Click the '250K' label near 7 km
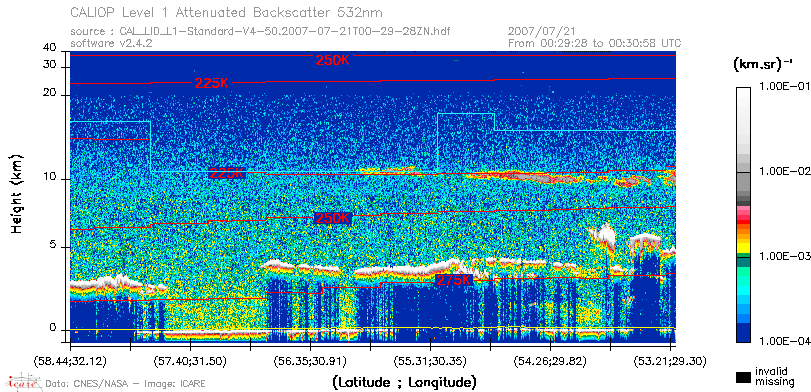Viewport: 811px width, 392px height. pos(333,218)
